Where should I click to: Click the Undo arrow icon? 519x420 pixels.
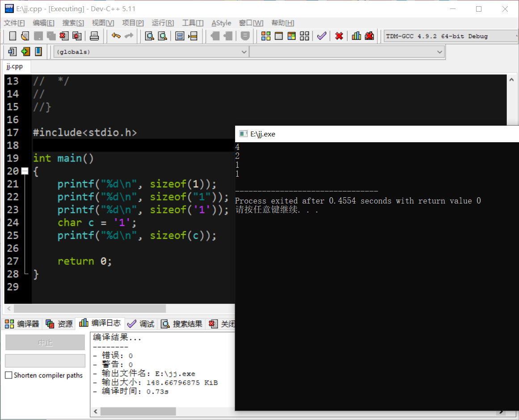116,36
